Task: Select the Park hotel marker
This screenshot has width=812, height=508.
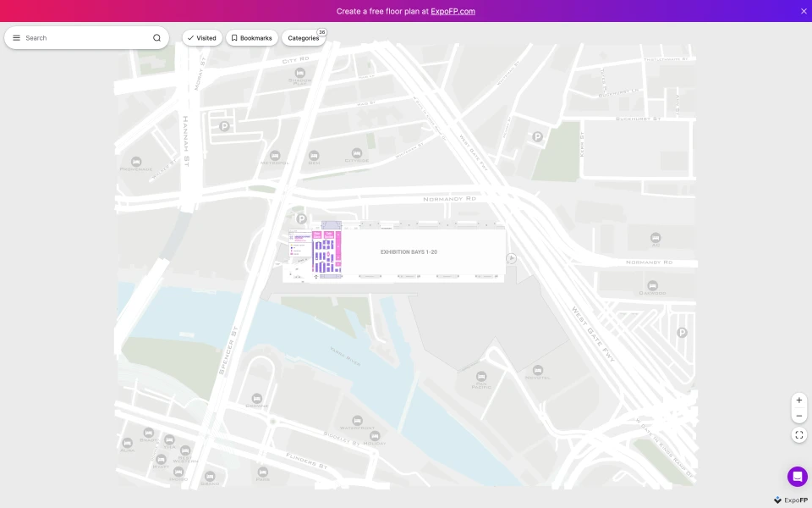Action: [x=262, y=472]
